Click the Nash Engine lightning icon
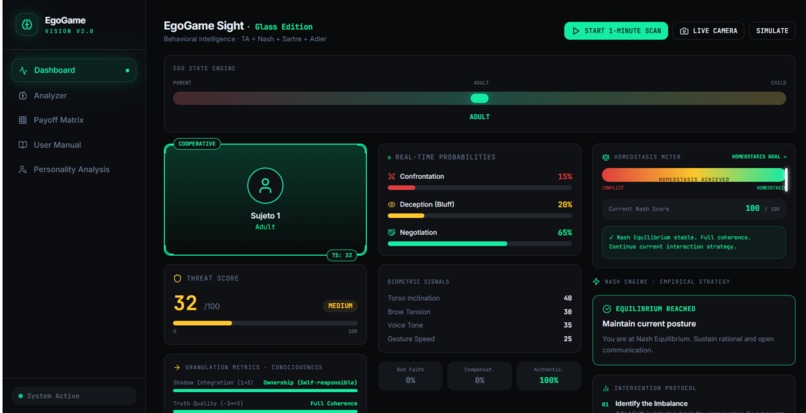Viewport: 806px width, 413px height. [x=596, y=282]
